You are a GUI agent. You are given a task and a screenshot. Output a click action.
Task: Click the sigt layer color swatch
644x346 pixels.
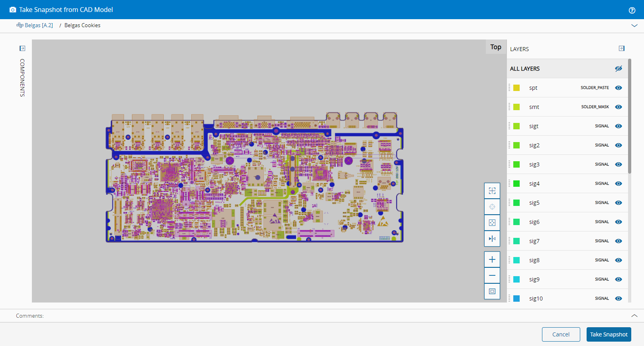[x=516, y=126]
